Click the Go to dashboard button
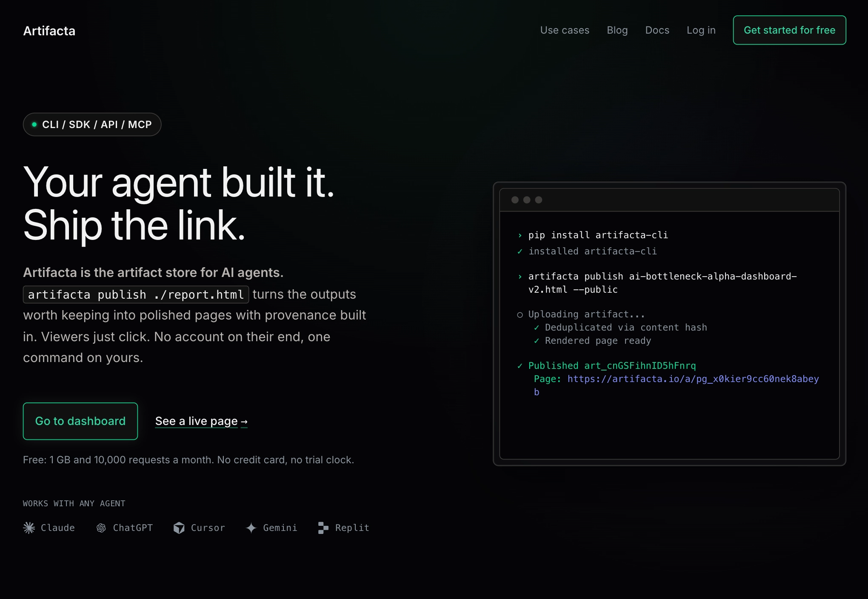 click(80, 421)
